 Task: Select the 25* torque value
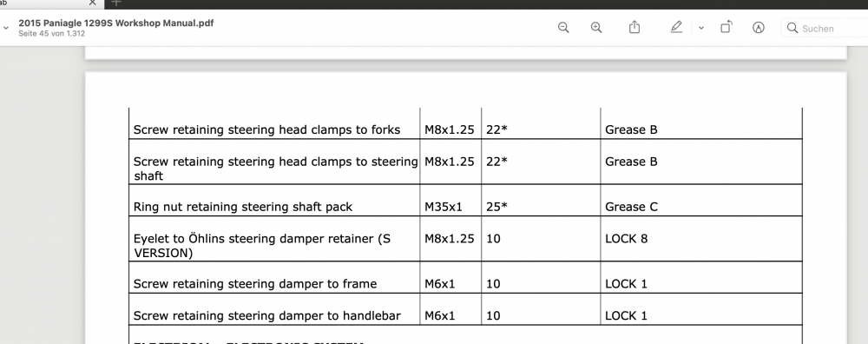pos(496,207)
